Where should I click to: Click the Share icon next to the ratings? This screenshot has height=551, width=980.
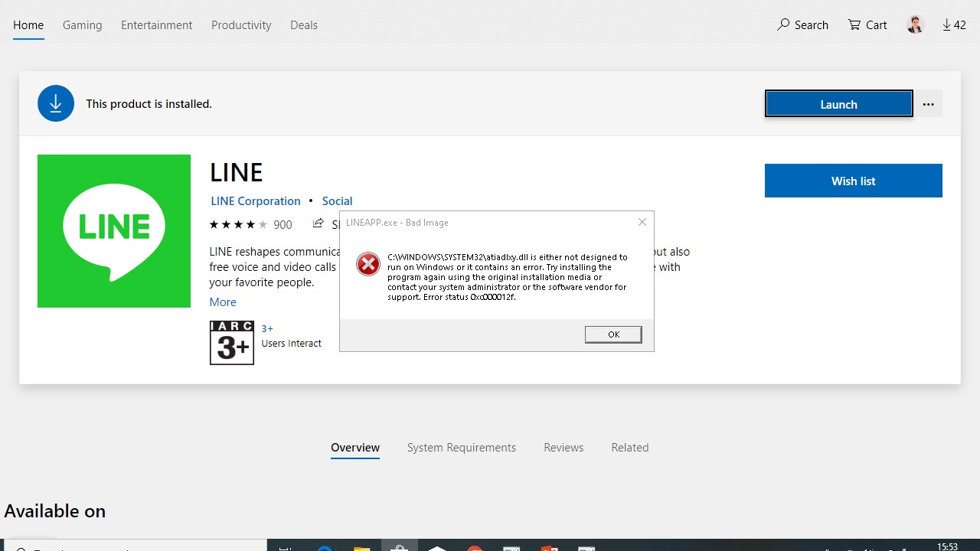pos(318,223)
